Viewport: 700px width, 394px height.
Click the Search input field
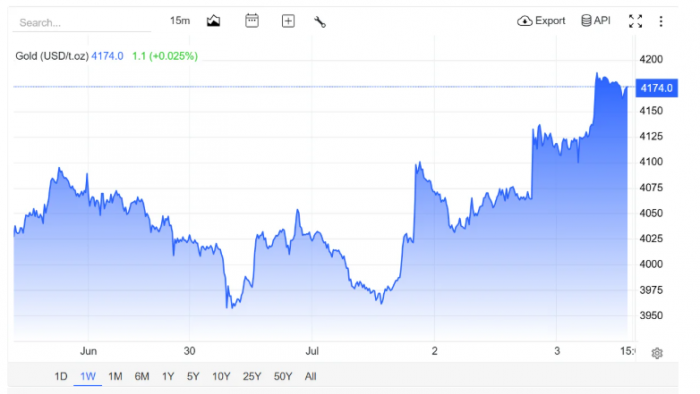pos(82,23)
